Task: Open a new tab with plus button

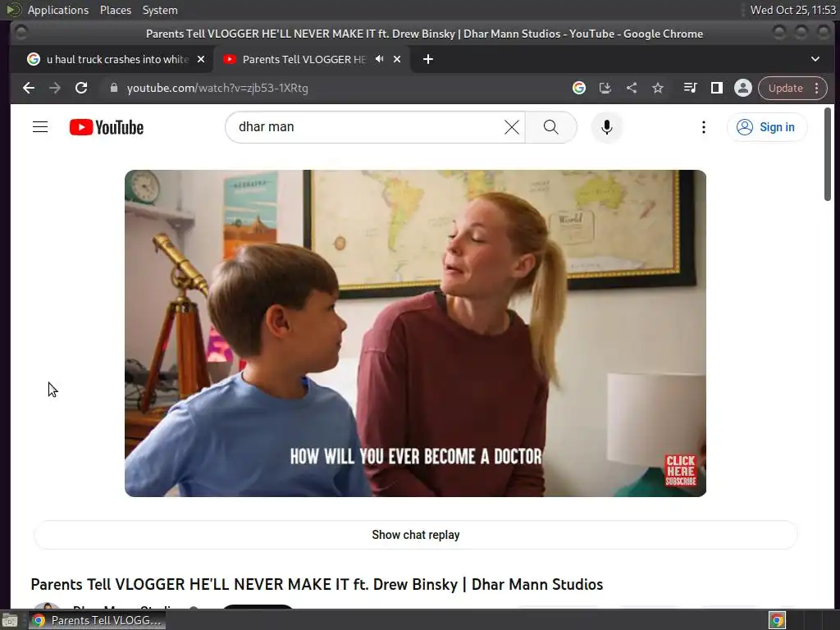Action: 427,59
